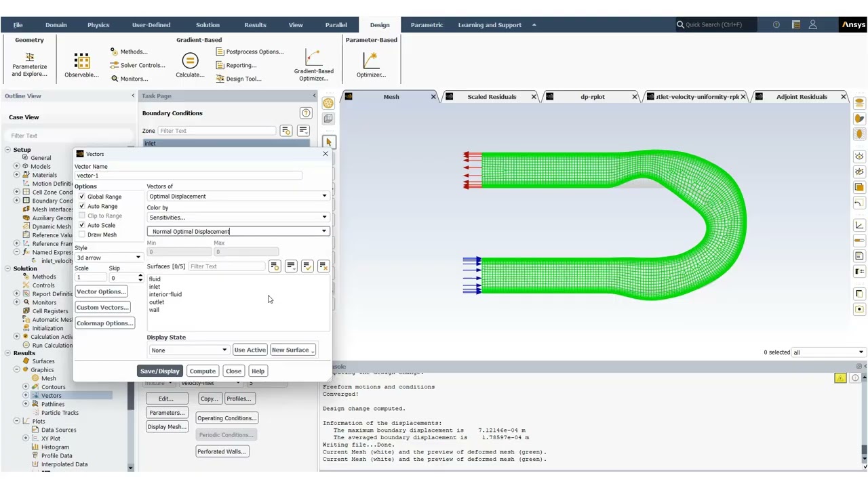868x488 pixels.
Task: Open Vectors of dropdown
Action: [x=238, y=196]
